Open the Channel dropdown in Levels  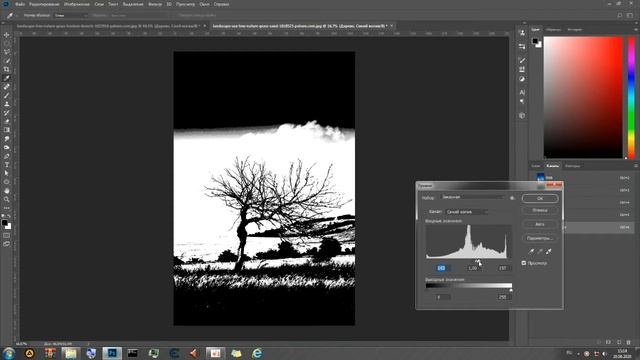coord(467,212)
